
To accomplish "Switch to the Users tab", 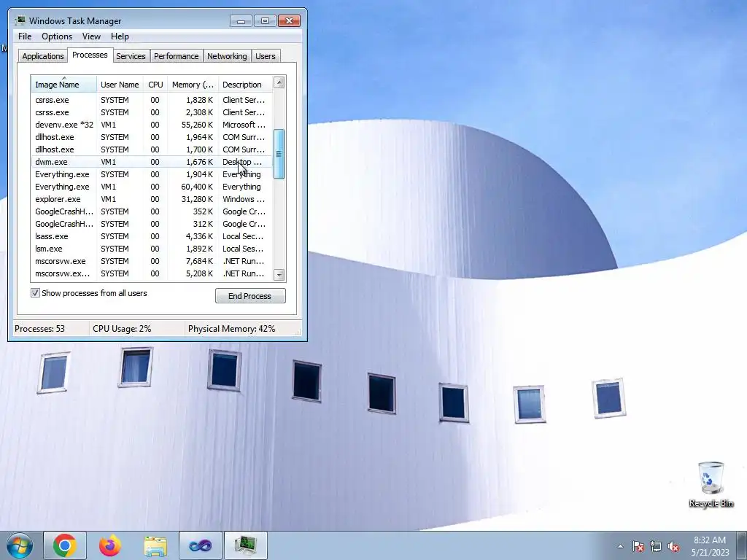I will tap(266, 55).
